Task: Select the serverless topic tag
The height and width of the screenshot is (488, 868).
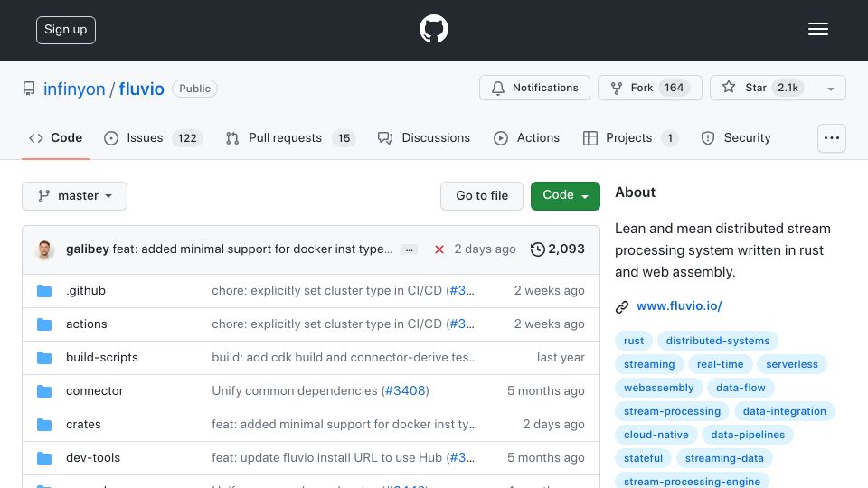Action: [x=792, y=364]
